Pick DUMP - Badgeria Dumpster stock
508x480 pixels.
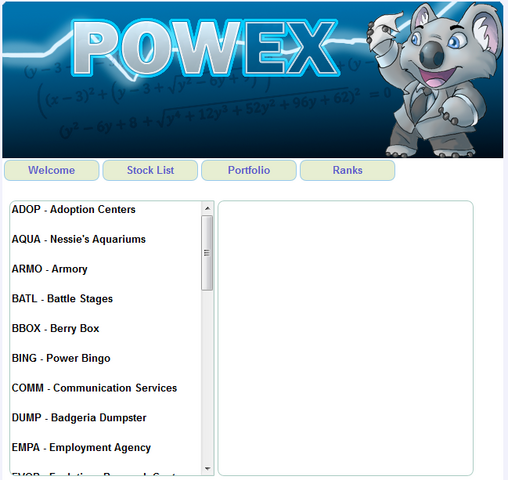pyautogui.click(x=79, y=417)
